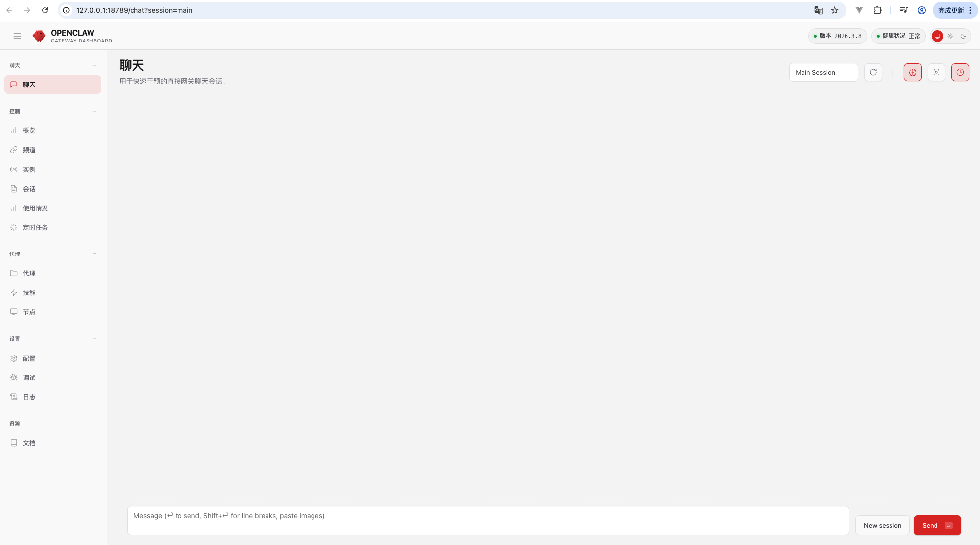Open the extensions puzzle icon
Viewport: 980px width, 545px height.
pos(877,10)
